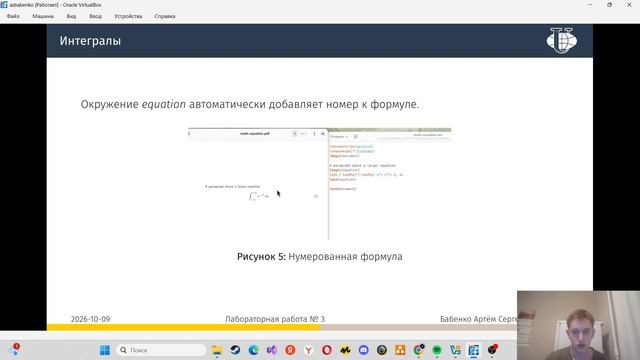
Task: Open Visual Studio from the taskbar
Action: 272,350
